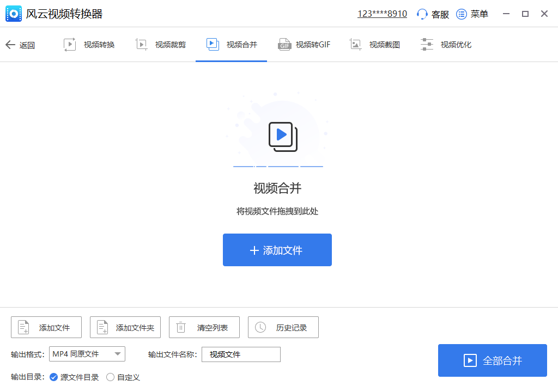Open 客服 customer service headset icon

[422, 14]
